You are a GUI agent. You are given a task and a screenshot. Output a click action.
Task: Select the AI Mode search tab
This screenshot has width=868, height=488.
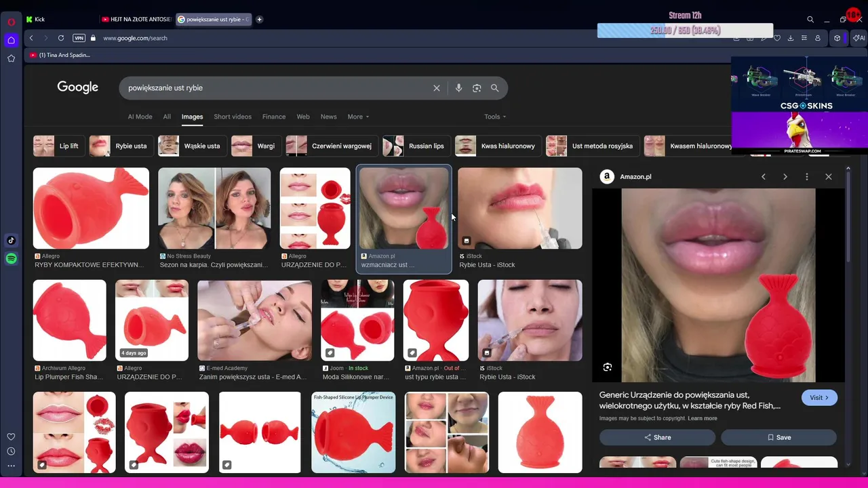pos(140,117)
